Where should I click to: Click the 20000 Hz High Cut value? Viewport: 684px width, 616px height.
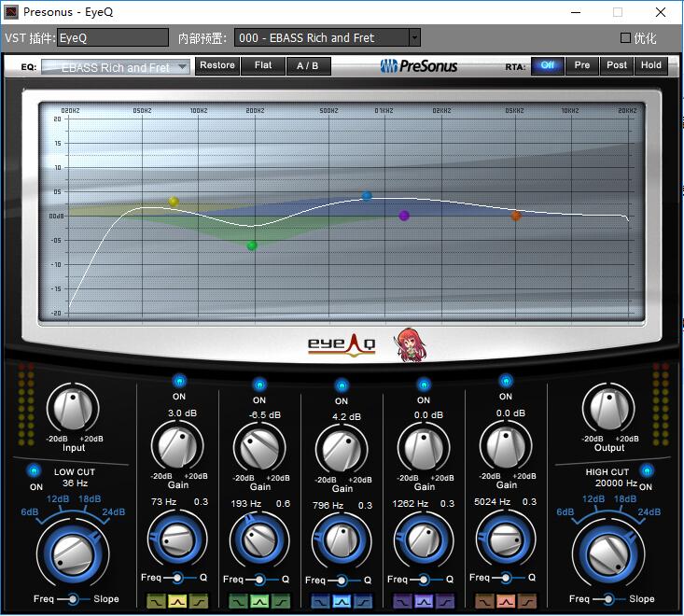pyautogui.click(x=616, y=483)
